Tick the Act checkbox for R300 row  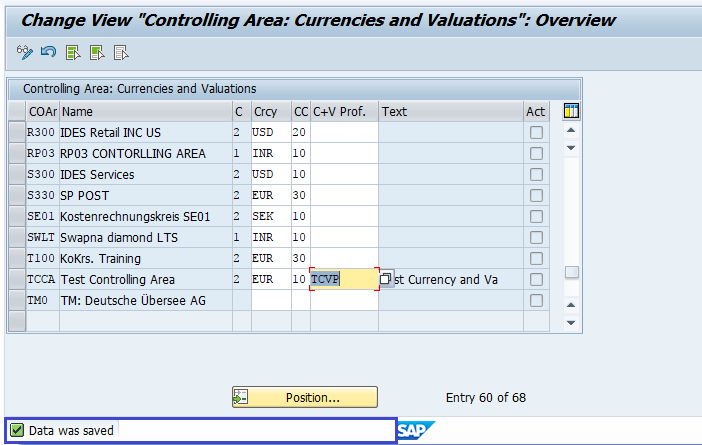click(537, 133)
